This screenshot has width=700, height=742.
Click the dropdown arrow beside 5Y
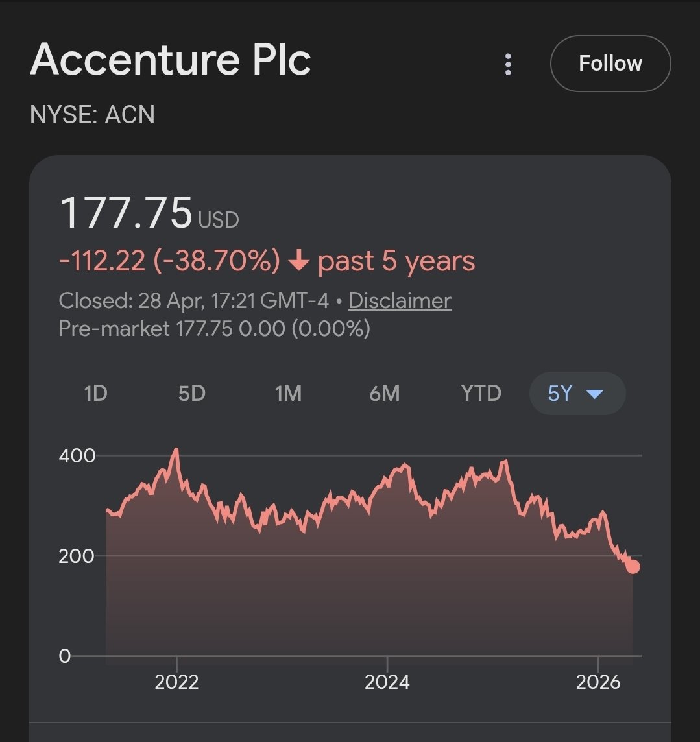click(594, 394)
